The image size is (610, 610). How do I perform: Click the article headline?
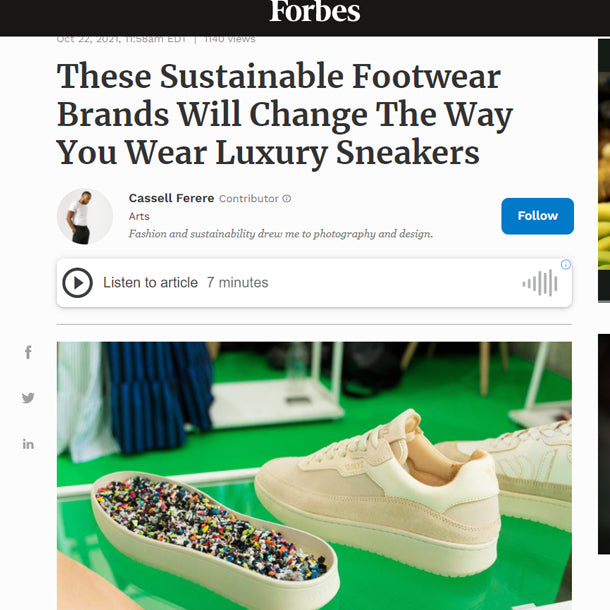coord(285,115)
